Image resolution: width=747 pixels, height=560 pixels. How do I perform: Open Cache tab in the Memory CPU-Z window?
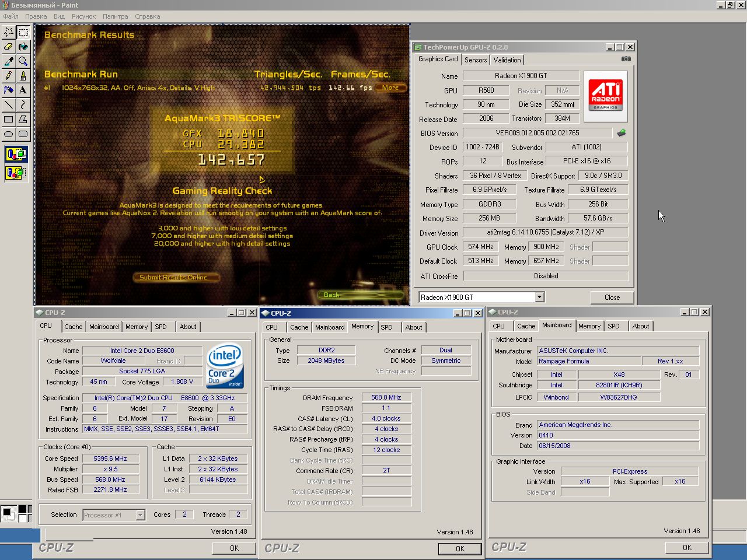(x=299, y=327)
